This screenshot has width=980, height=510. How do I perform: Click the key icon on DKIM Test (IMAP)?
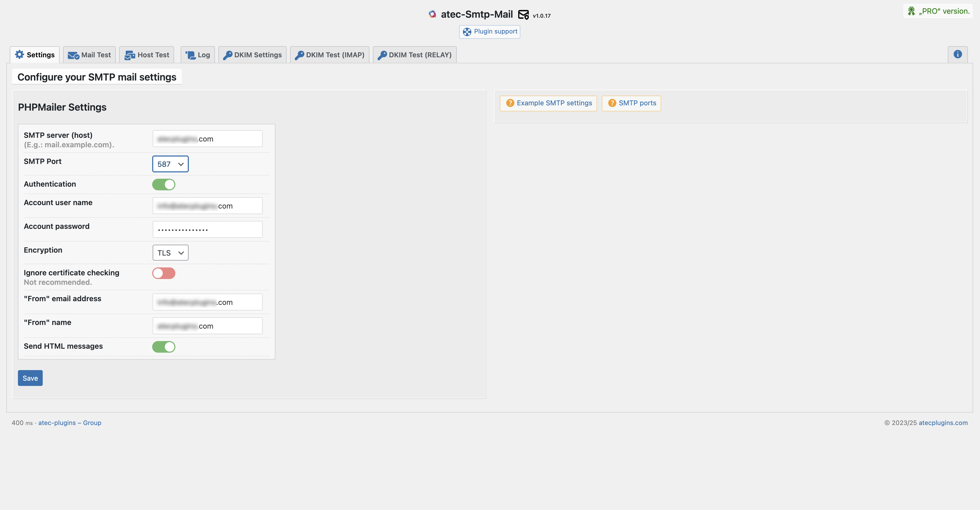pos(299,55)
